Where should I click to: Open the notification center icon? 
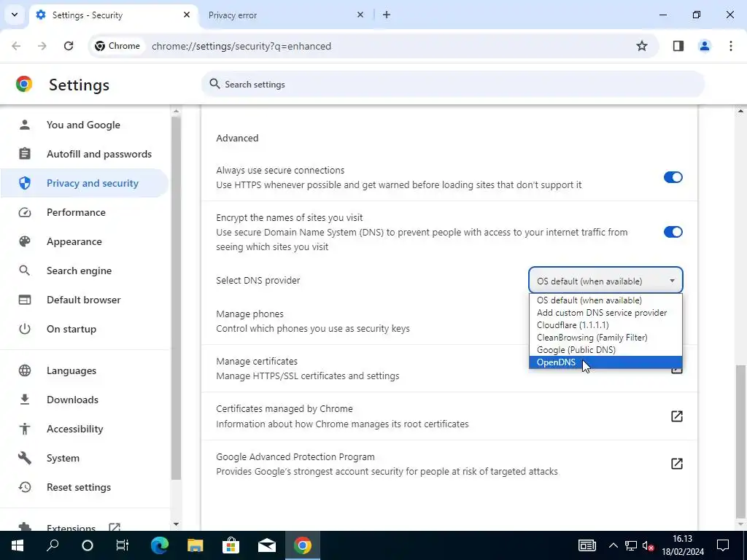click(x=723, y=545)
